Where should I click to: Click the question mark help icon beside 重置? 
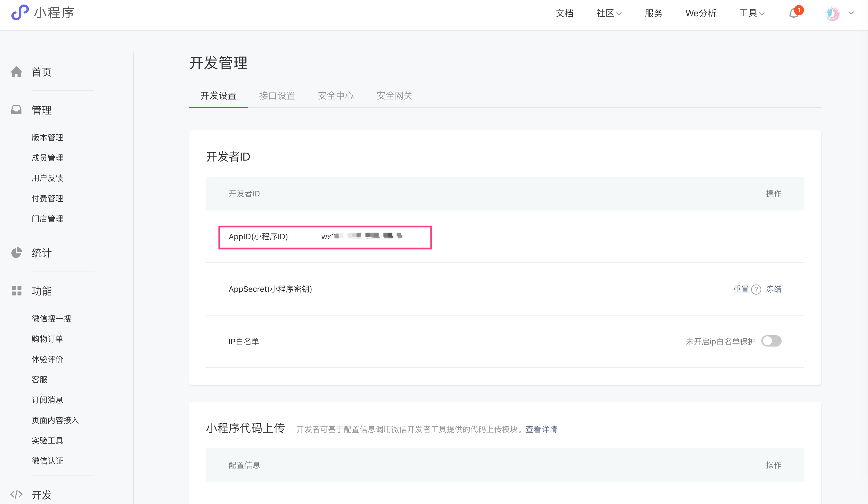[x=756, y=290]
